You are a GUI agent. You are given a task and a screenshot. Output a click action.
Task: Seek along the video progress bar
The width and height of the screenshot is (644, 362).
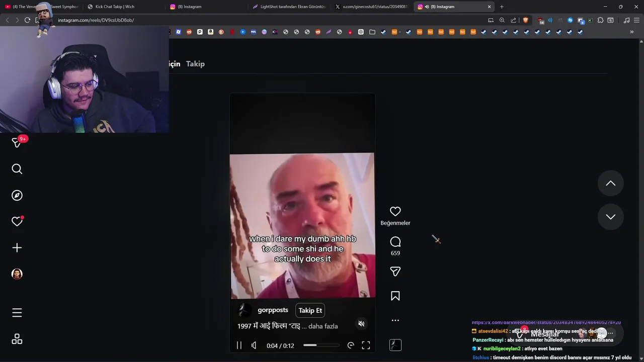(321, 345)
